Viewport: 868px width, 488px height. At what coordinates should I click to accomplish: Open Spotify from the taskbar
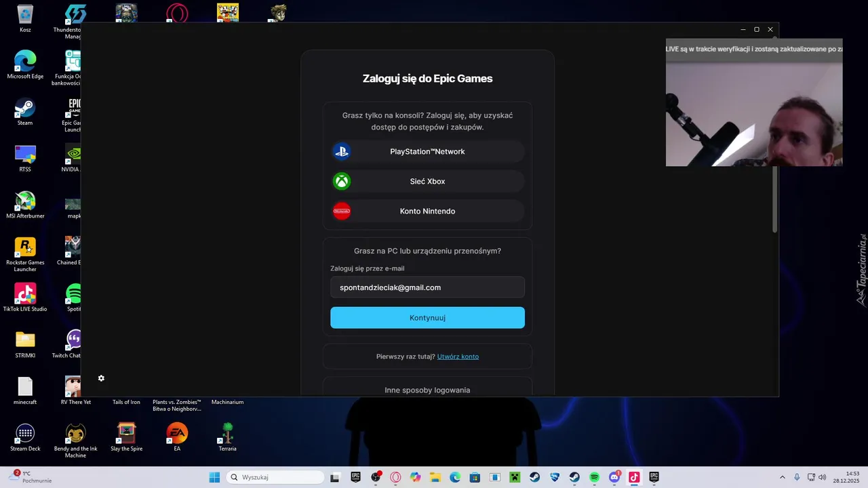coord(594,477)
